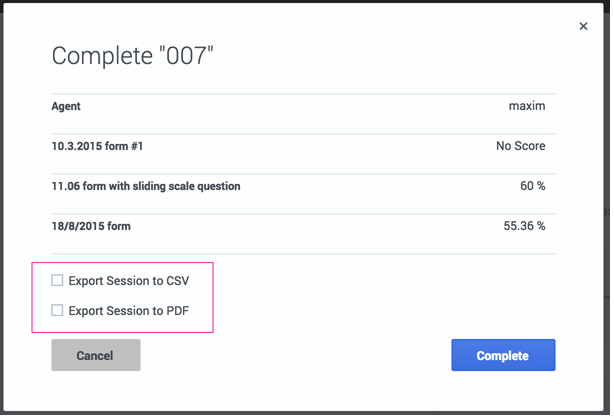Select the "18/8/2015 form" row

91,226
